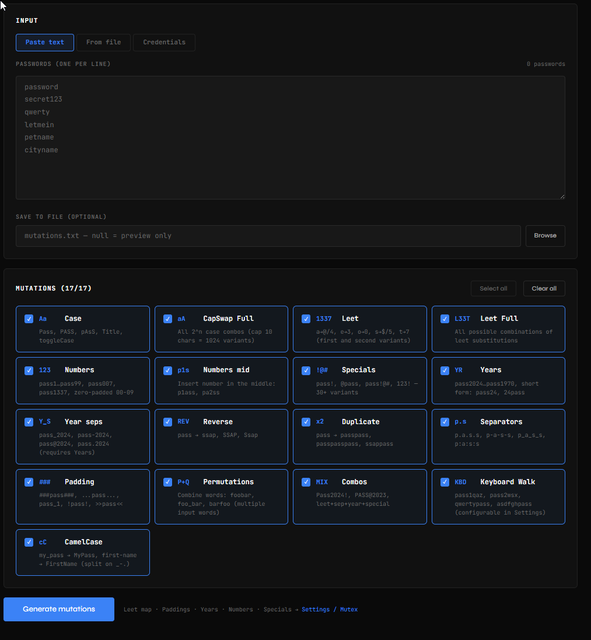
Task: Click the aA CapSwap Full icon
Action: pyautogui.click(x=181, y=319)
